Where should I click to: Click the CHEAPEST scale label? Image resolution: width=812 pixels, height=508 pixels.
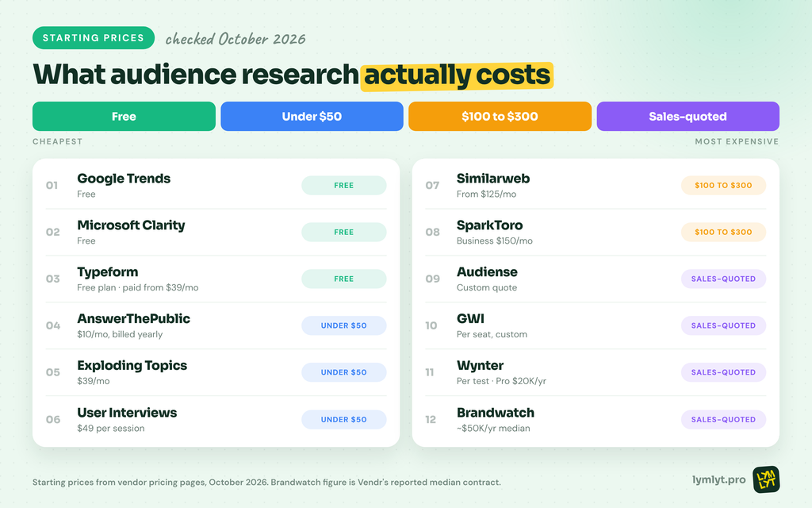point(57,141)
